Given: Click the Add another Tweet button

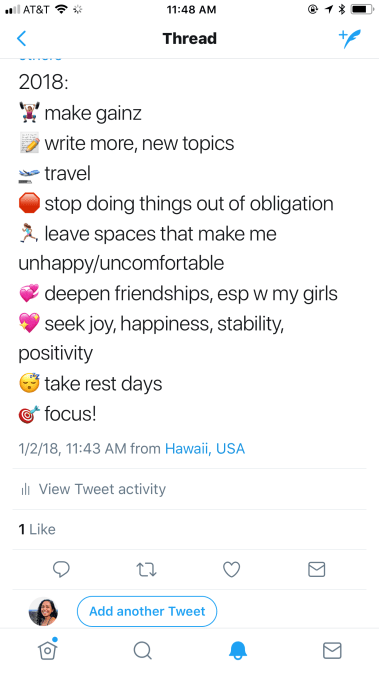Looking at the screenshot, I should (147, 611).
